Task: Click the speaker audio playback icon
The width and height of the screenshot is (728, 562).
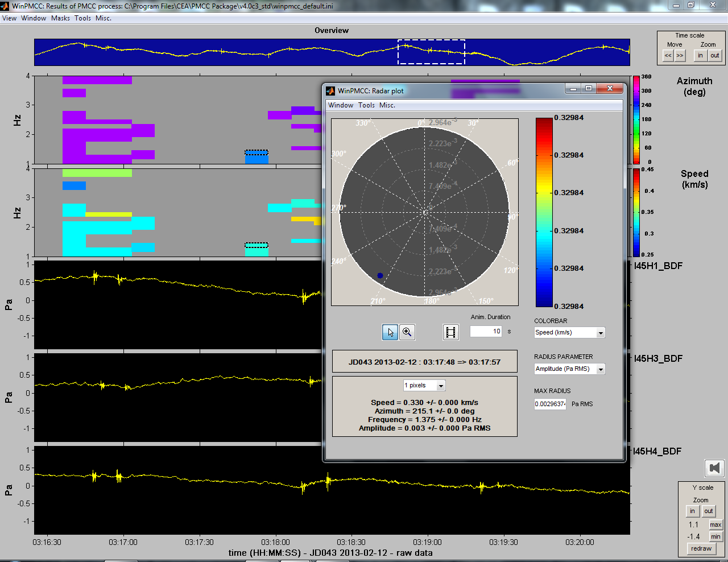Action: [x=715, y=468]
